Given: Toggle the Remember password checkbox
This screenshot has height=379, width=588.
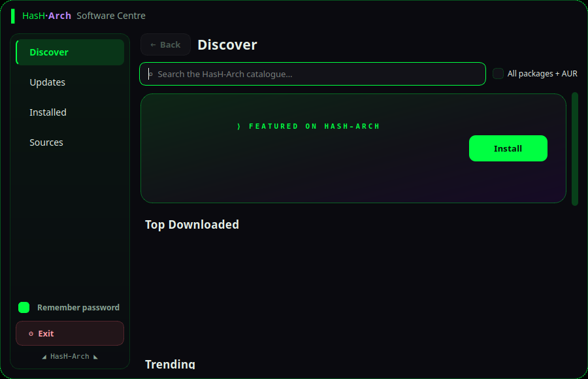Looking at the screenshot, I should click(x=24, y=307).
